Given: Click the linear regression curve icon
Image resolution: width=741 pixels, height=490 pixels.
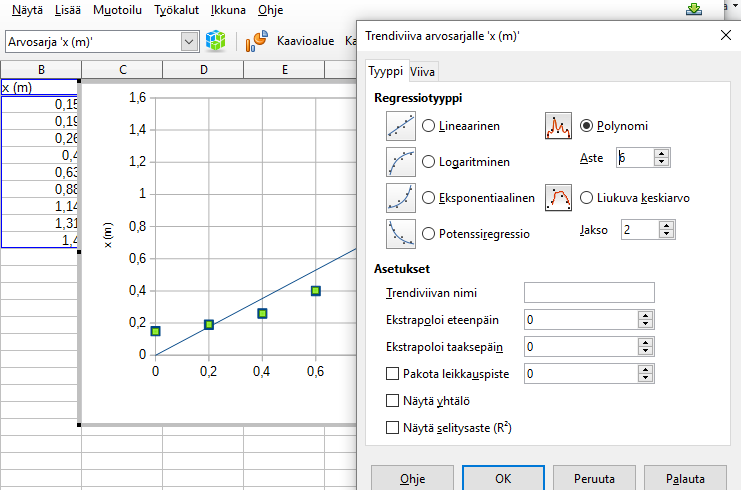Looking at the screenshot, I should pyautogui.click(x=401, y=126).
